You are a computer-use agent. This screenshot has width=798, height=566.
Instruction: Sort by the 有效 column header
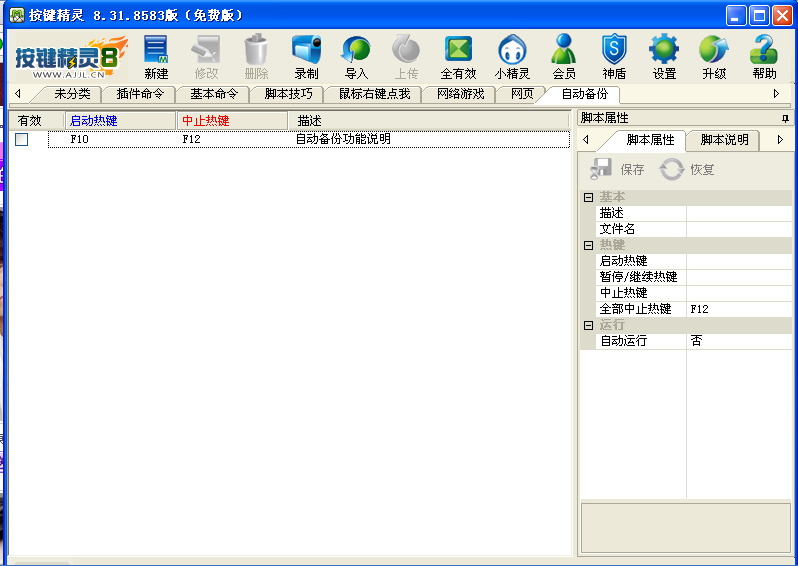(36, 121)
